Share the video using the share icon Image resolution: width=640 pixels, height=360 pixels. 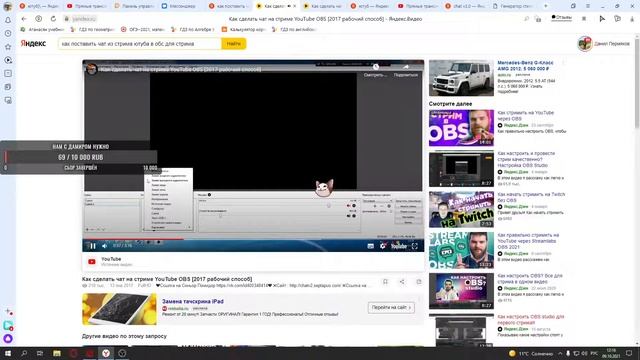pyautogui.click(x=402, y=282)
